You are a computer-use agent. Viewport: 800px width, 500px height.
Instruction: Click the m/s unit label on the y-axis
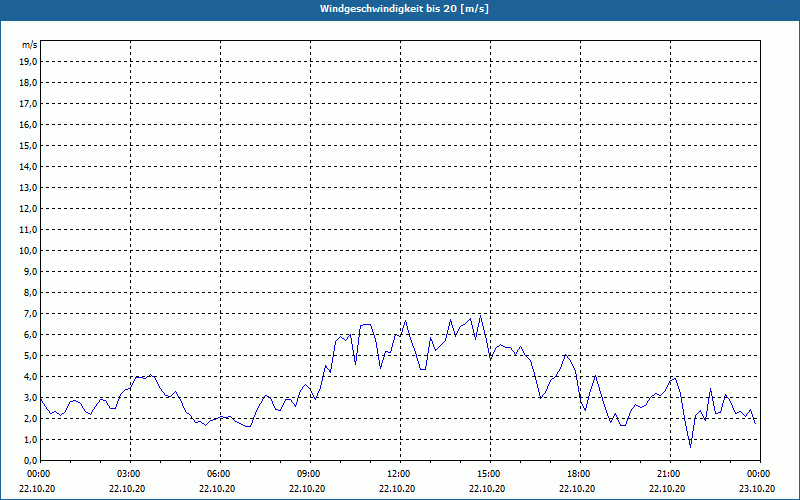(x=30, y=45)
